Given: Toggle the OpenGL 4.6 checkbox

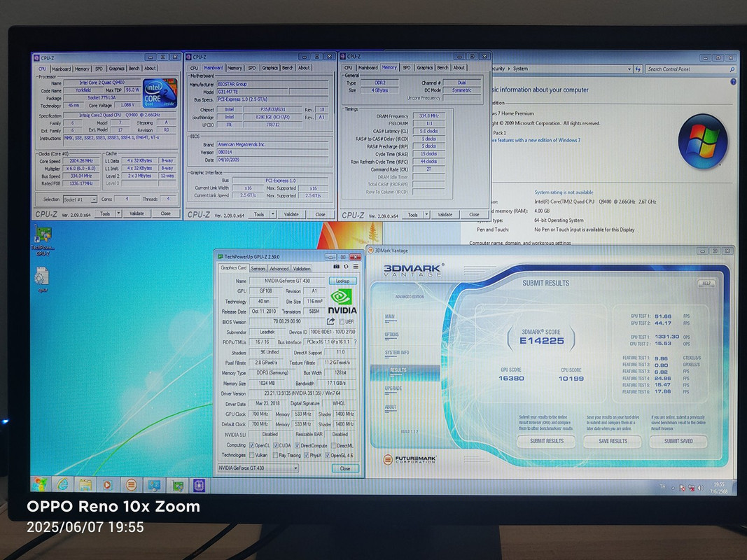Looking at the screenshot, I should coord(327,455).
